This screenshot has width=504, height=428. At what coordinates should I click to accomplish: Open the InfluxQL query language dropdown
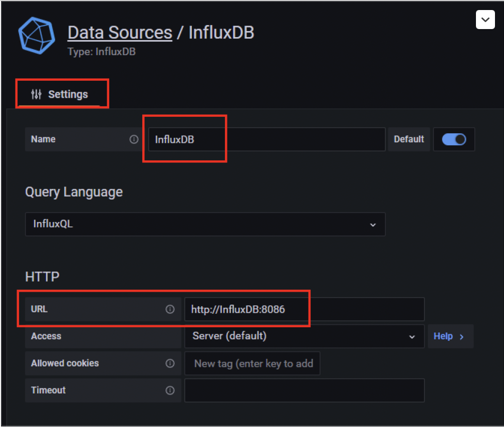[x=205, y=224]
